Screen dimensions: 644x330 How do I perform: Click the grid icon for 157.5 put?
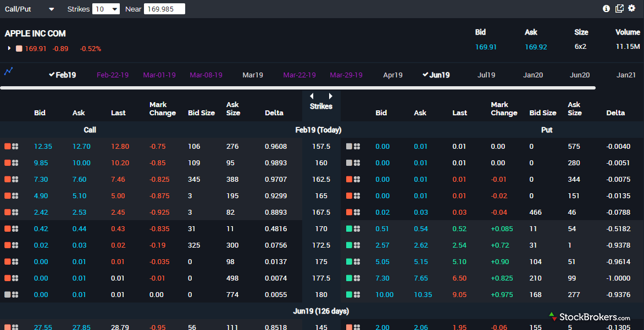[357, 147]
